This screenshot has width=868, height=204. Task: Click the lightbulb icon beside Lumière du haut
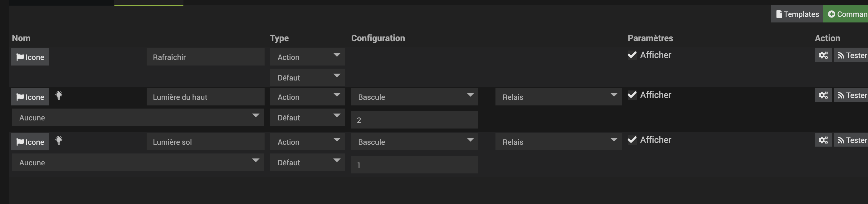59,95
